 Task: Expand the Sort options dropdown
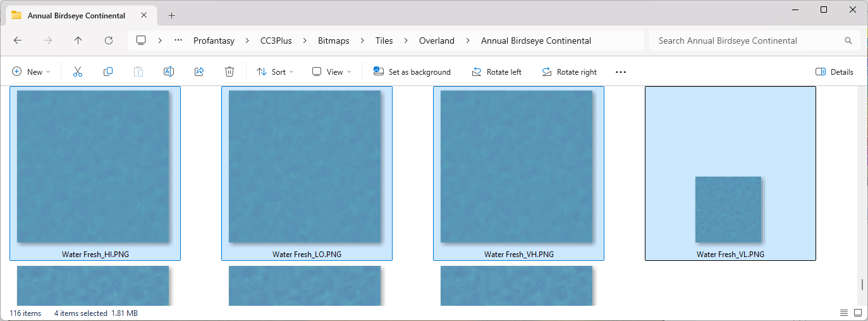click(275, 72)
